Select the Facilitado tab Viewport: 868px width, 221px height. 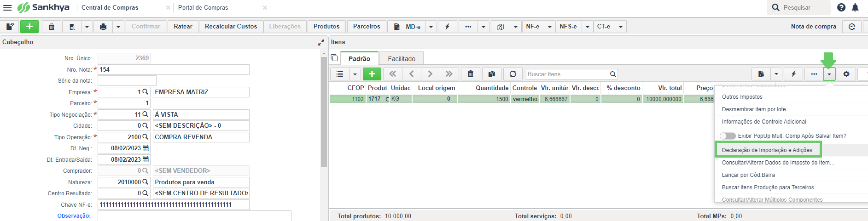point(402,58)
